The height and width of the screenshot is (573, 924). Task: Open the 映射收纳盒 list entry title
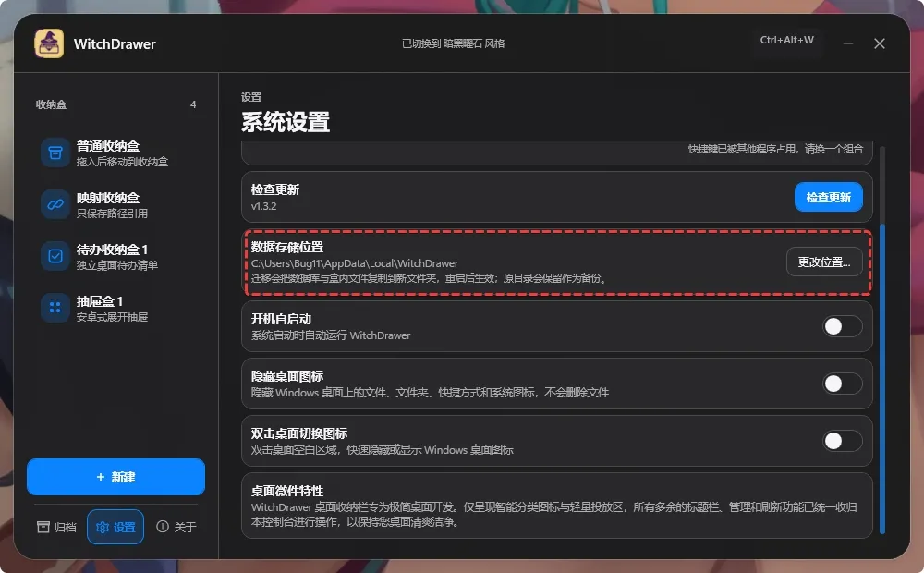click(108, 198)
